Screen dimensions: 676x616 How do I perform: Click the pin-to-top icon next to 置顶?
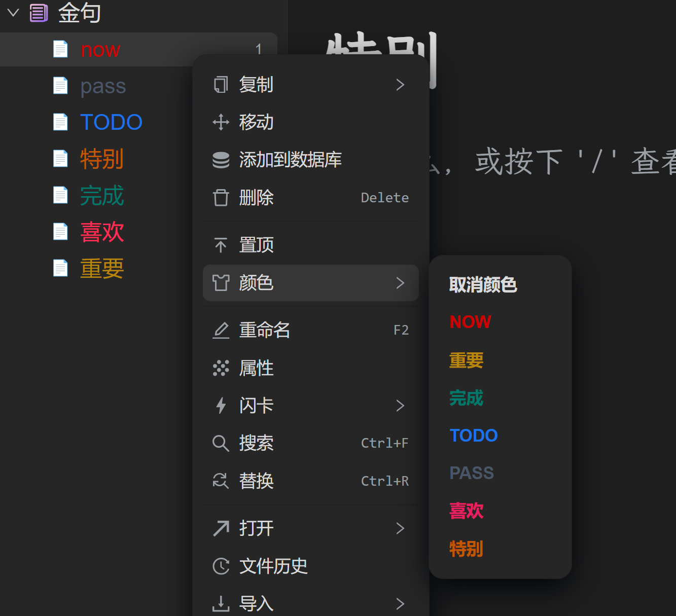tap(221, 245)
